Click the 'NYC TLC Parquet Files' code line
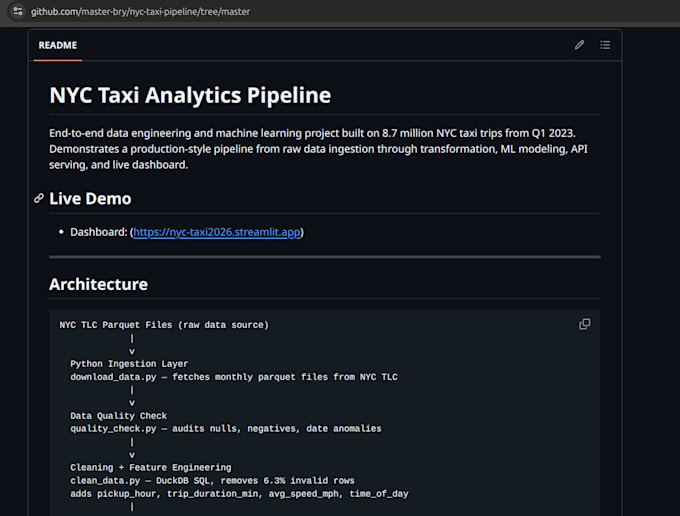The image size is (680, 516). coord(164,325)
